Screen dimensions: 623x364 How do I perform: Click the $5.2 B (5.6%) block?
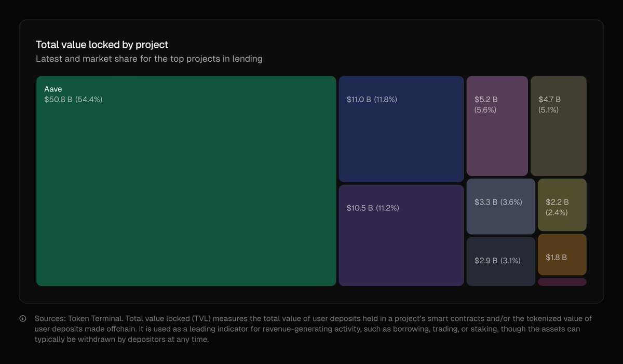(497, 126)
